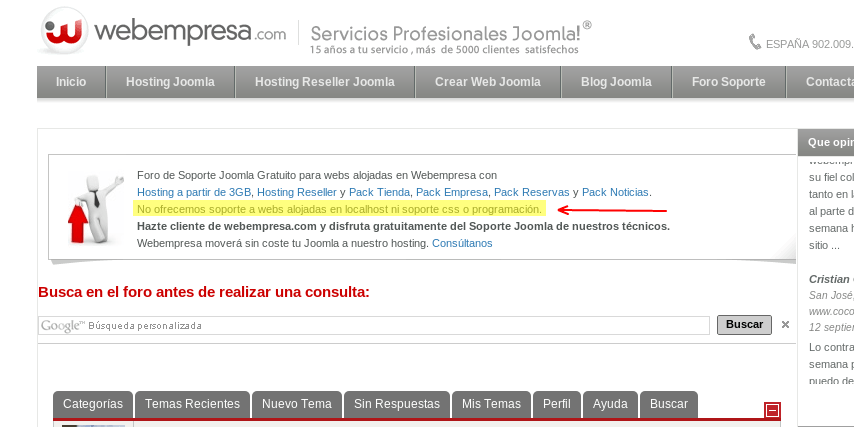Screen dimensions: 854x427
Task: Click 'Busca en el foro' red heading
Action: pos(204,292)
